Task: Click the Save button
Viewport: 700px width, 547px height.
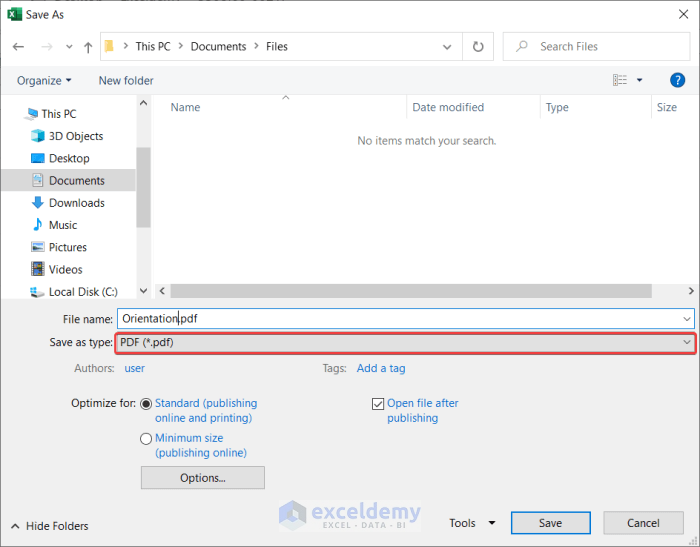Action: pos(550,523)
